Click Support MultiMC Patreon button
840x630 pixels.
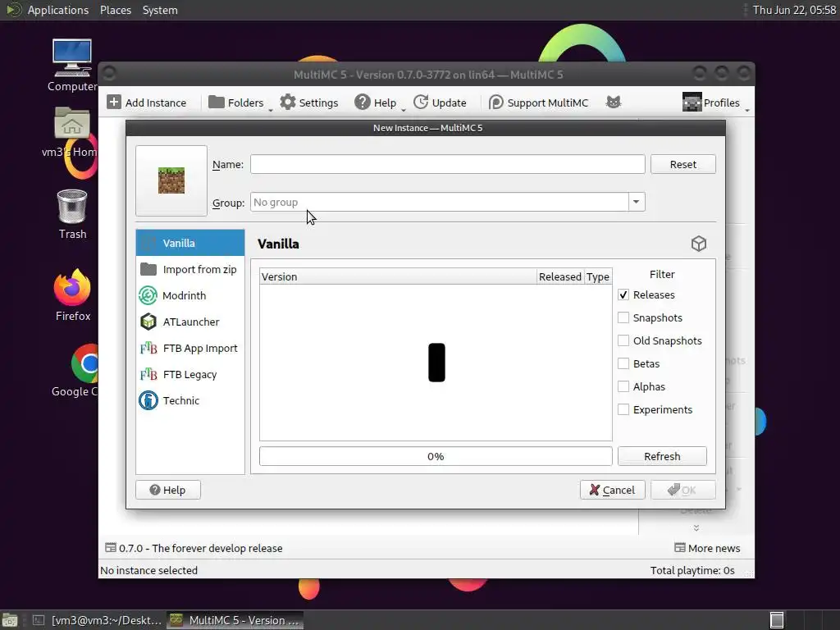pyautogui.click(x=538, y=103)
